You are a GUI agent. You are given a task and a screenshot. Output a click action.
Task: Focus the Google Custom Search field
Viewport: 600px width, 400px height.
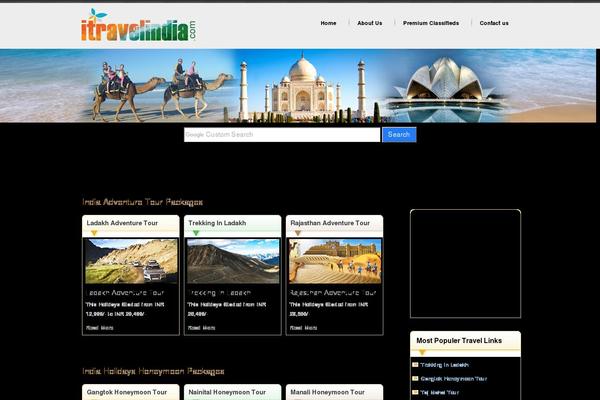[282, 135]
